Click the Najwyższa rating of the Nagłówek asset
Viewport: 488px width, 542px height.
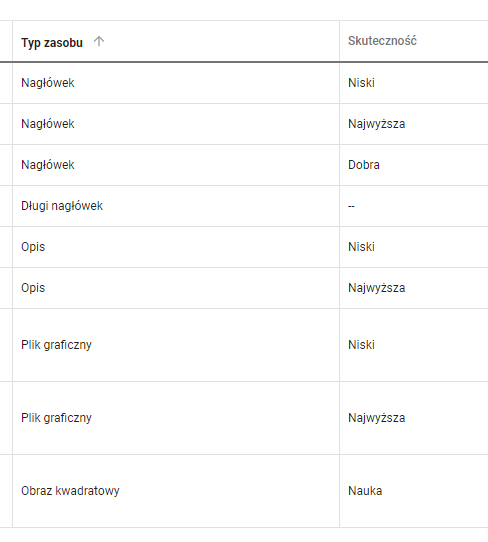click(376, 124)
